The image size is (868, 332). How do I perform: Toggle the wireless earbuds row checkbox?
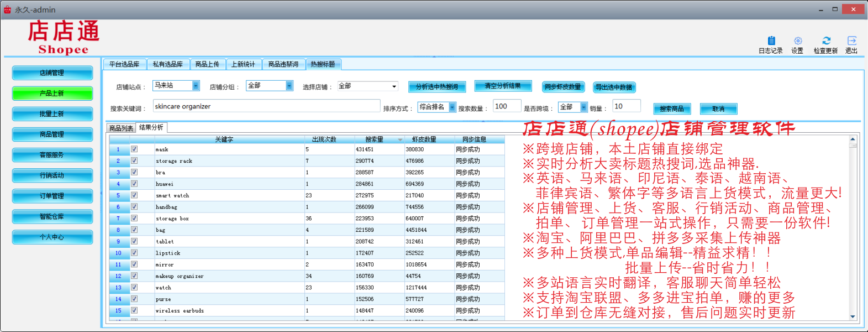pyautogui.click(x=134, y=310)
